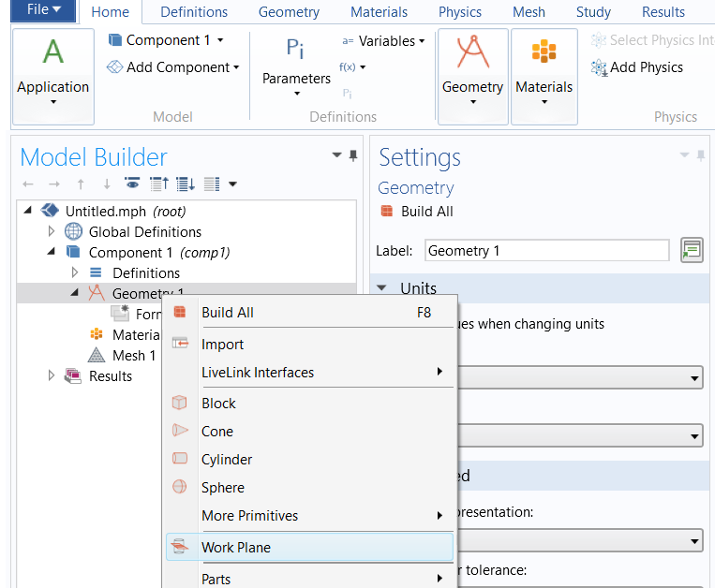This screenshot has height=588, width=715.
Task: Collapse the Untitled.mph root node
Action: [x=28, y=210]
